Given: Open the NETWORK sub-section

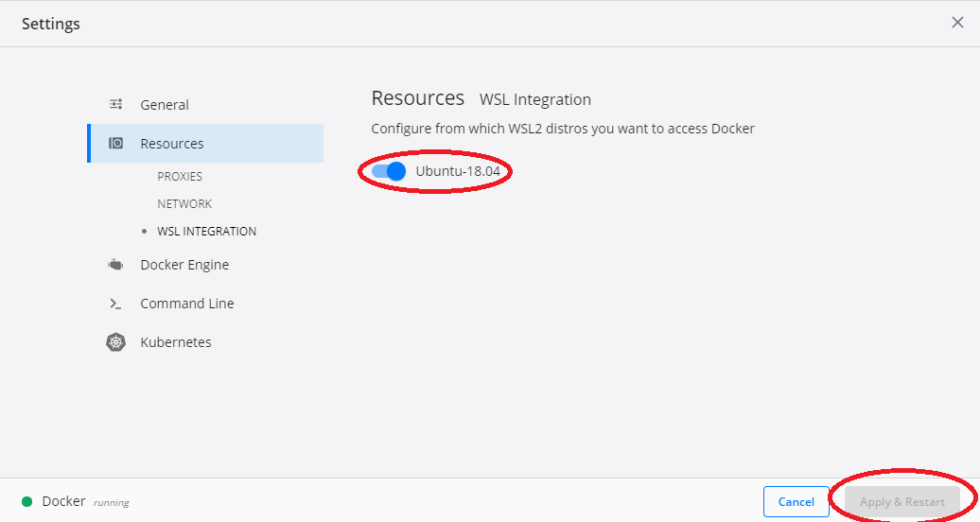Looking at the screenshot, I should (x=184, y=204).
